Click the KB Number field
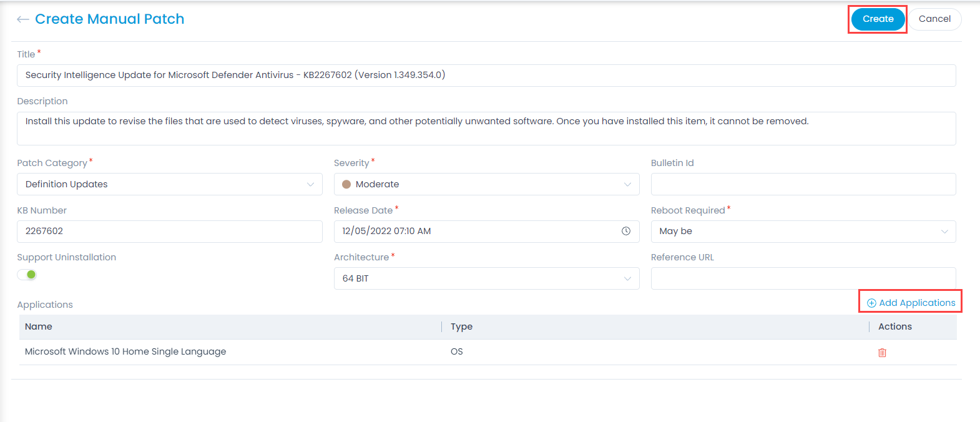Screen dimensions: 980x422 coord(170,232)
